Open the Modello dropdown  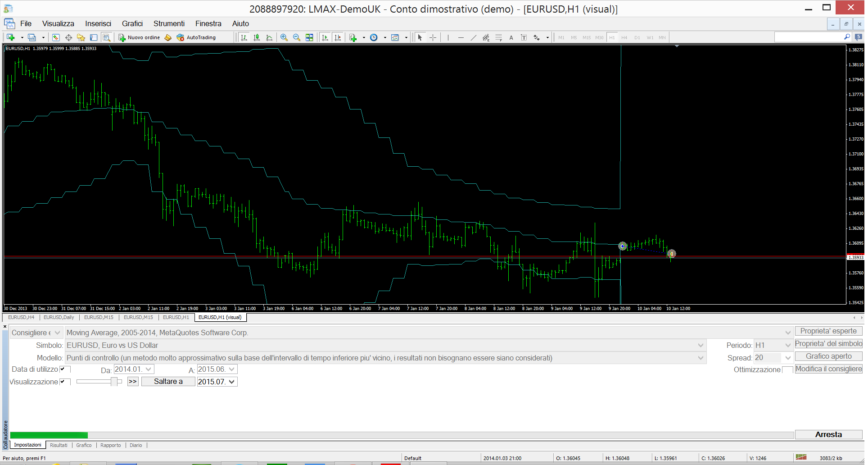701,358
